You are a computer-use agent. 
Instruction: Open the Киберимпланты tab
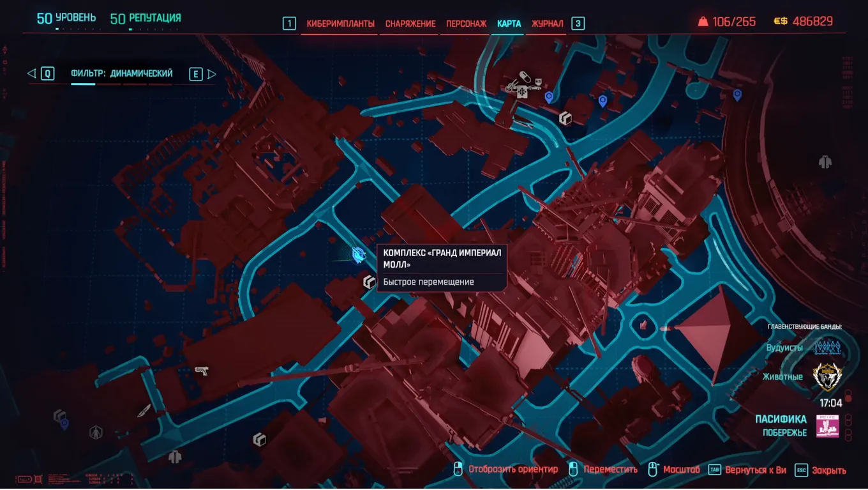click(x=340, y=24)
